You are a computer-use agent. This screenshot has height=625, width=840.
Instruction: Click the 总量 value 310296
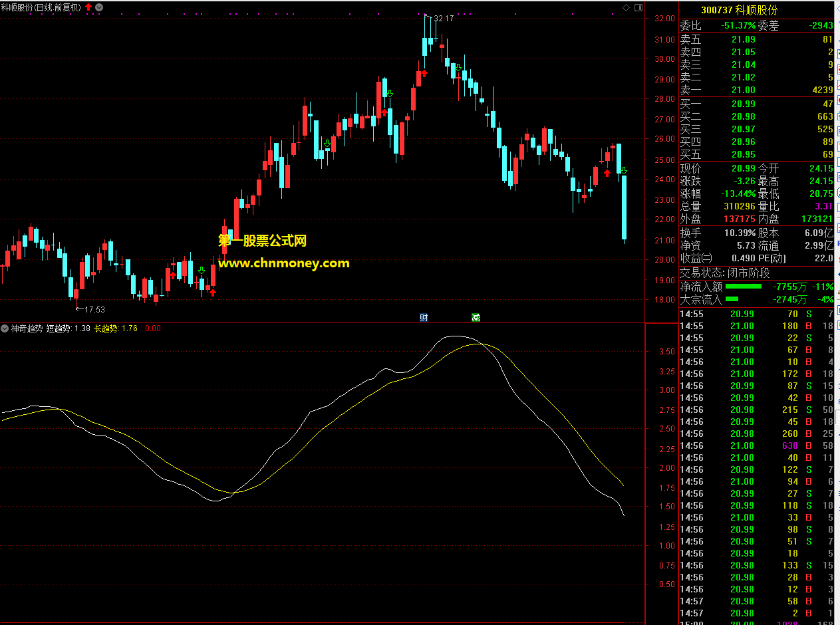tap(740, 206)
